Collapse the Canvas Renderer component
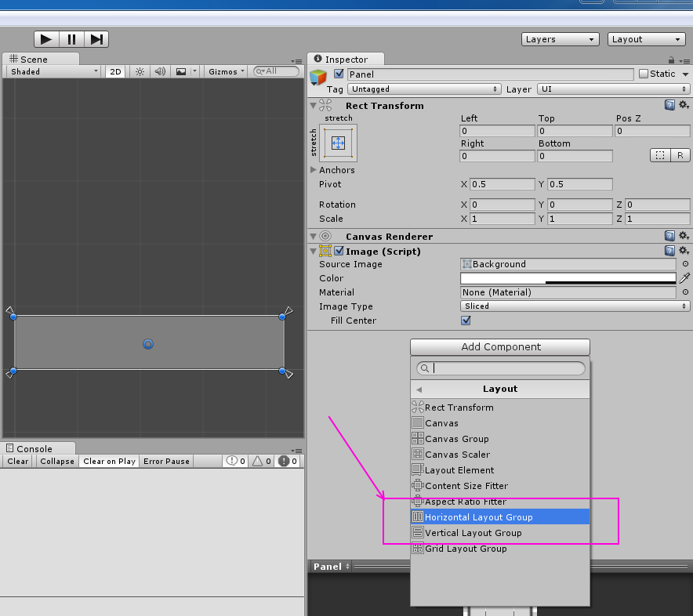693x616 pixels. click(x=314, y=237)
